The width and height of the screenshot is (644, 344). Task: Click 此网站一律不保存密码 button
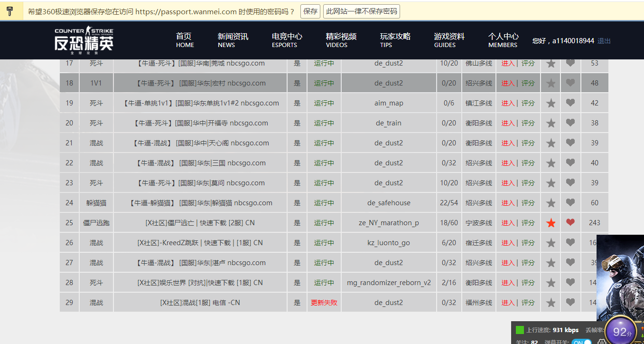click(x=361, y=10)
